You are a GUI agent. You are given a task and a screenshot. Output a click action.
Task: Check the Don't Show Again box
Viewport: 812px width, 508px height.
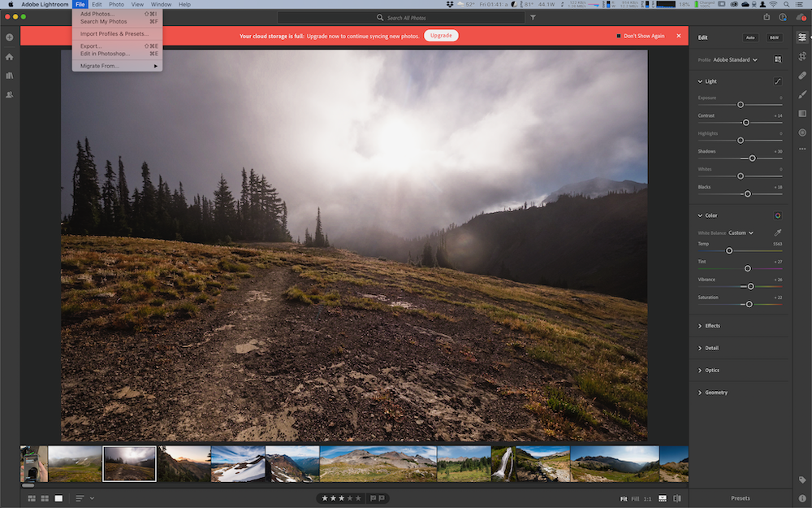coord(619,36)
